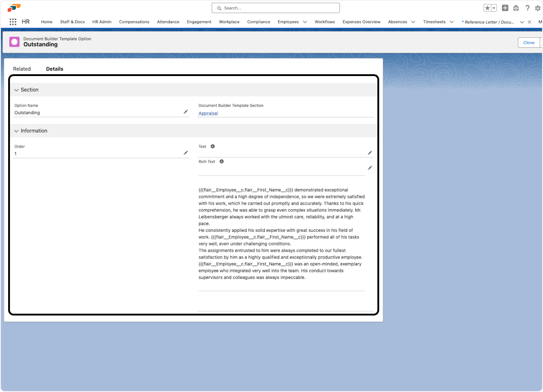543x392 pixels.
Task: Expand the Employees navigation dropdown
Action: 305,22
